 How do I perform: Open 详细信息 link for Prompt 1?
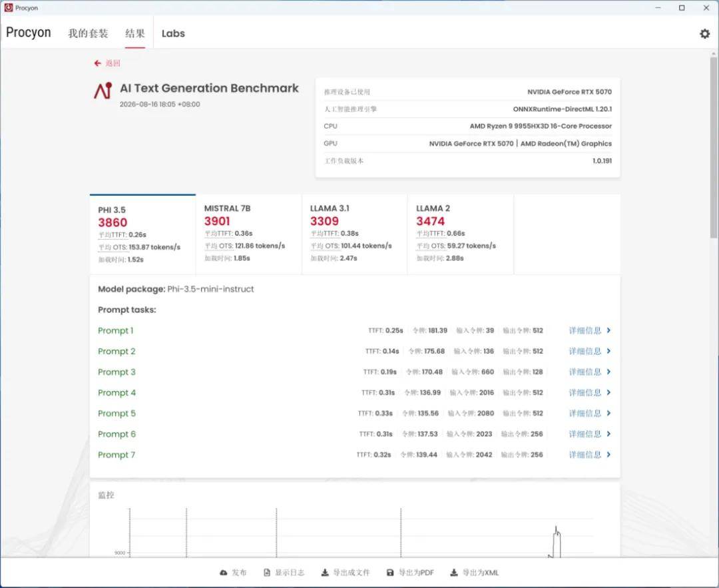tap(585, 330)
